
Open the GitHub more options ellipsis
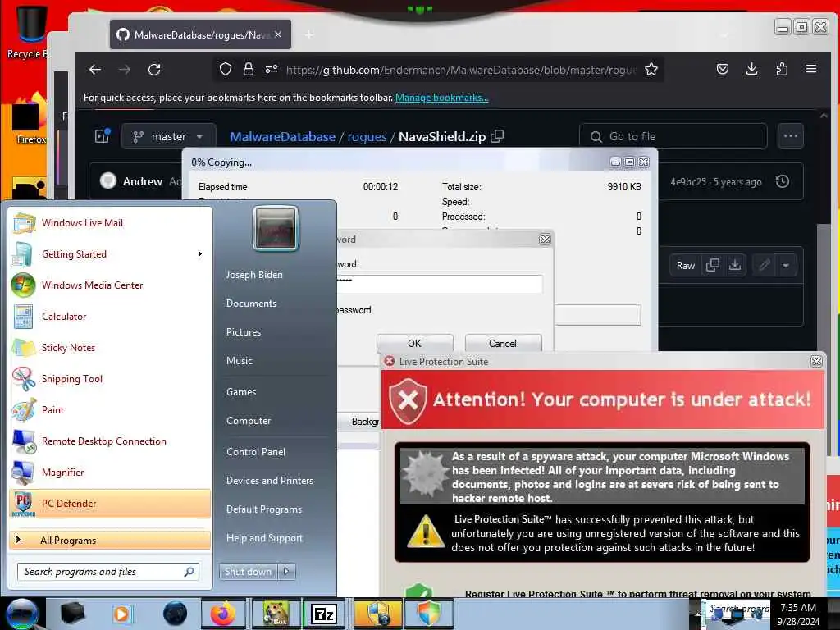(x=790, y=136)
